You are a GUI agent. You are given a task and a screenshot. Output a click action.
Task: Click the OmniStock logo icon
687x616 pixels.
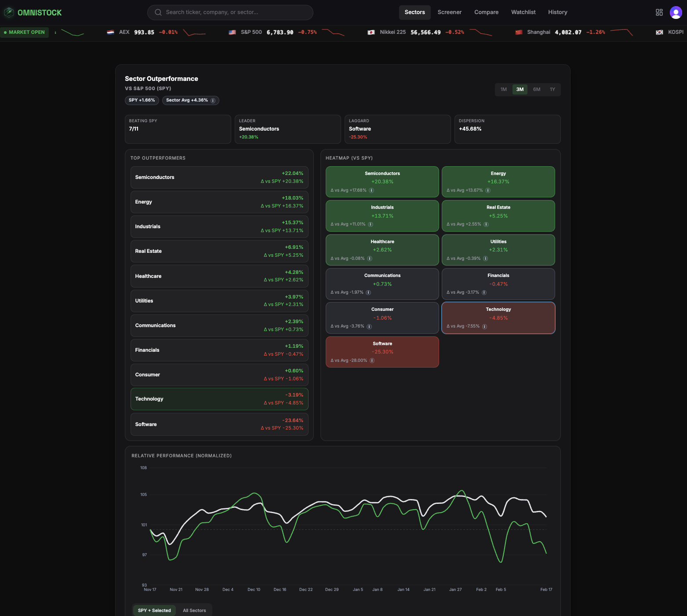(x=9, y=12)
